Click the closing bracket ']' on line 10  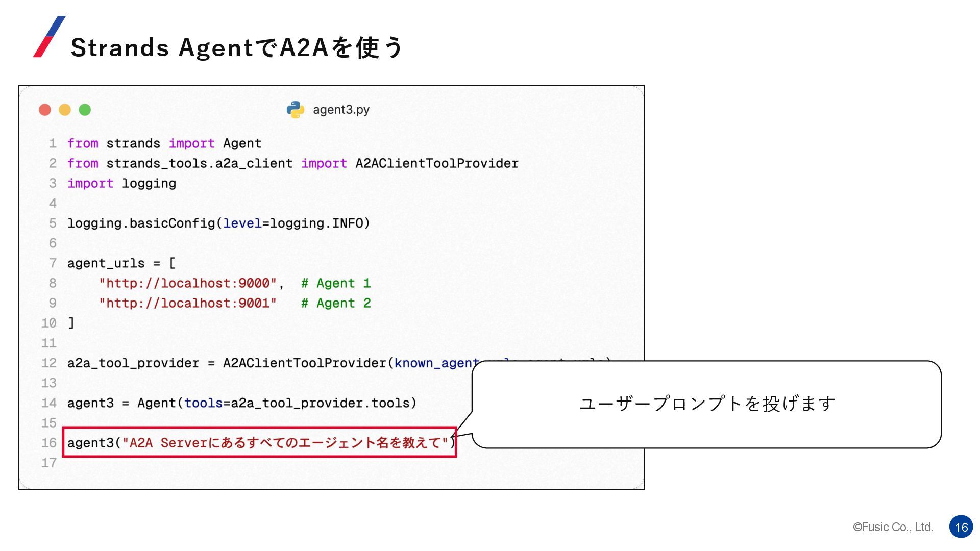71,323
